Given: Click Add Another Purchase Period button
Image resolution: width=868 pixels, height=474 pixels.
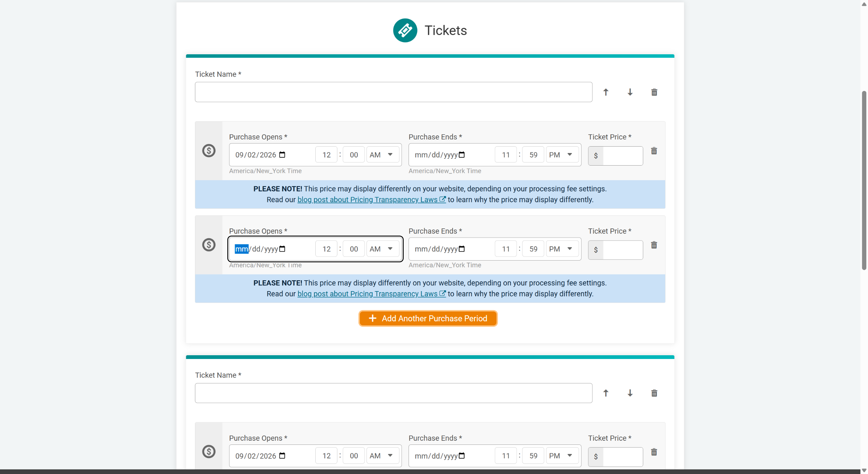Looking at the screenshot, I should click(x=428, y=318).
